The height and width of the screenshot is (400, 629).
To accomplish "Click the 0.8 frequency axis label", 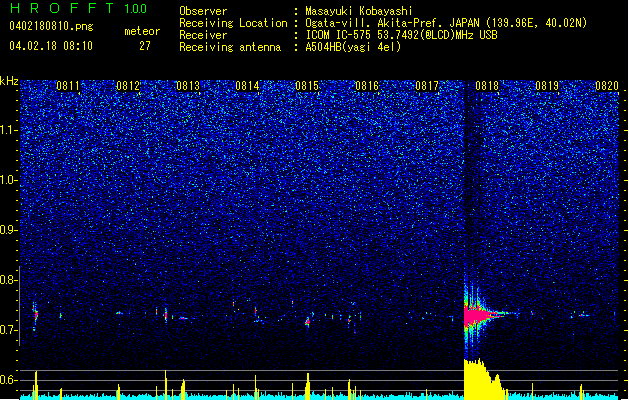I will point(9,280).
